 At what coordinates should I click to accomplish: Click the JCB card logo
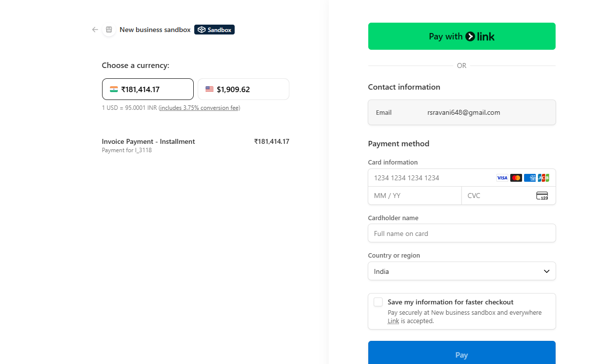(543, 178)
